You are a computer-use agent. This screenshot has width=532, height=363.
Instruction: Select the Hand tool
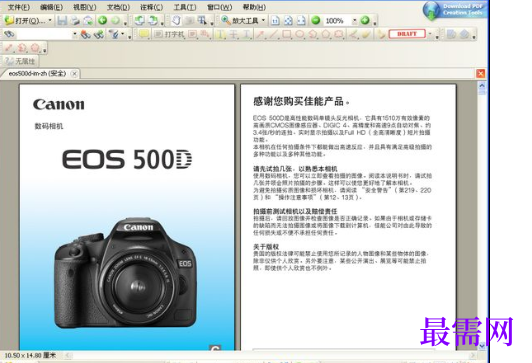coord(176,21)
